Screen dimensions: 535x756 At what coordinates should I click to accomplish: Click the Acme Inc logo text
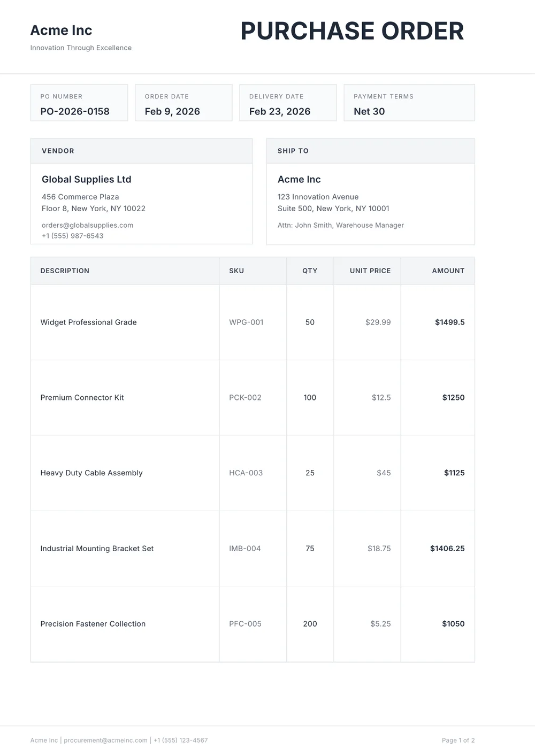(61, 30)
